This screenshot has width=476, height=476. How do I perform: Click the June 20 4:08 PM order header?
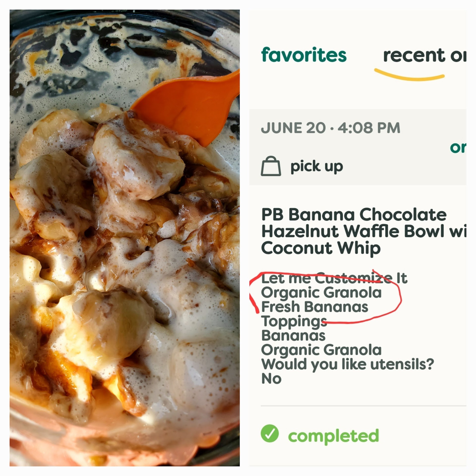(330, 128)
